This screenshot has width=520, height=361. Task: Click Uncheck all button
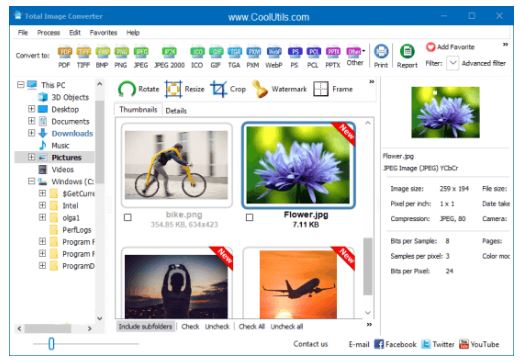coord(287,326)
